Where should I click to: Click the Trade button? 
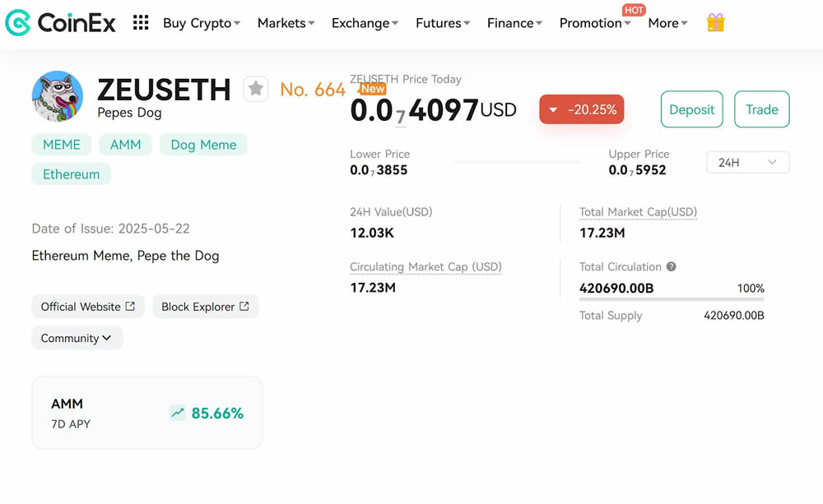tap(761, 109)
